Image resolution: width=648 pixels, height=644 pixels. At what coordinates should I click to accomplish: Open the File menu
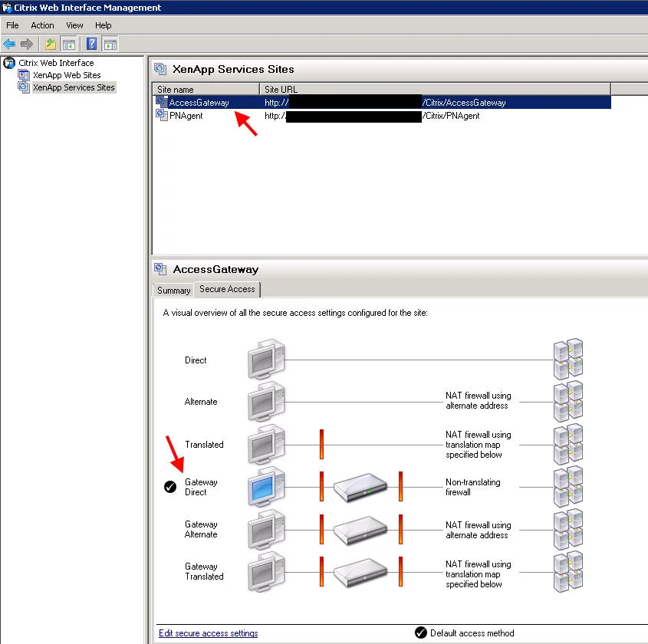pos(12,25)
